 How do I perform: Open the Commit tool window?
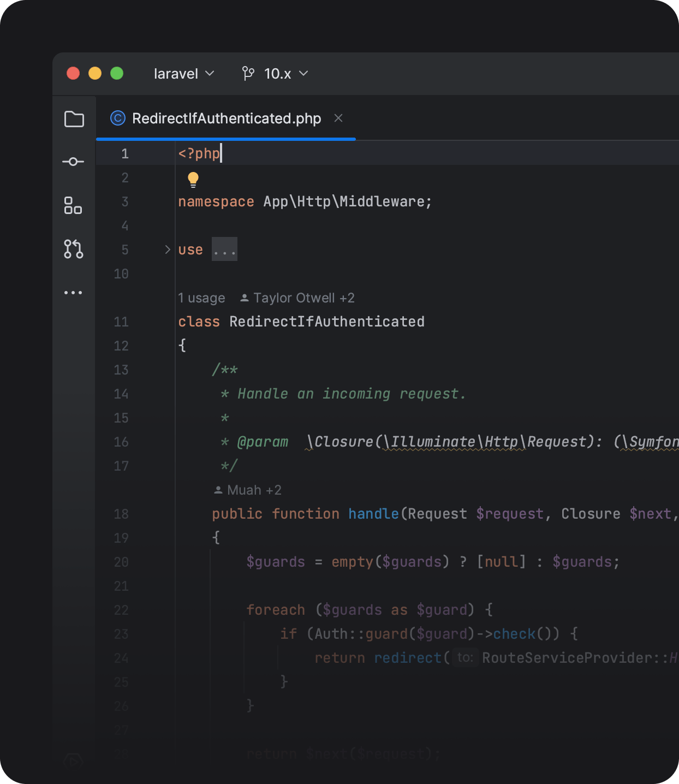[x=73, y=162]
